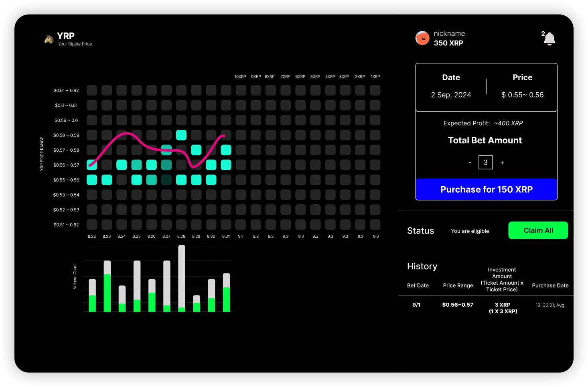Increase bet amount with plus button
Image resolution: width=588 pixels, height=387 pixels.
coord(502,163)
